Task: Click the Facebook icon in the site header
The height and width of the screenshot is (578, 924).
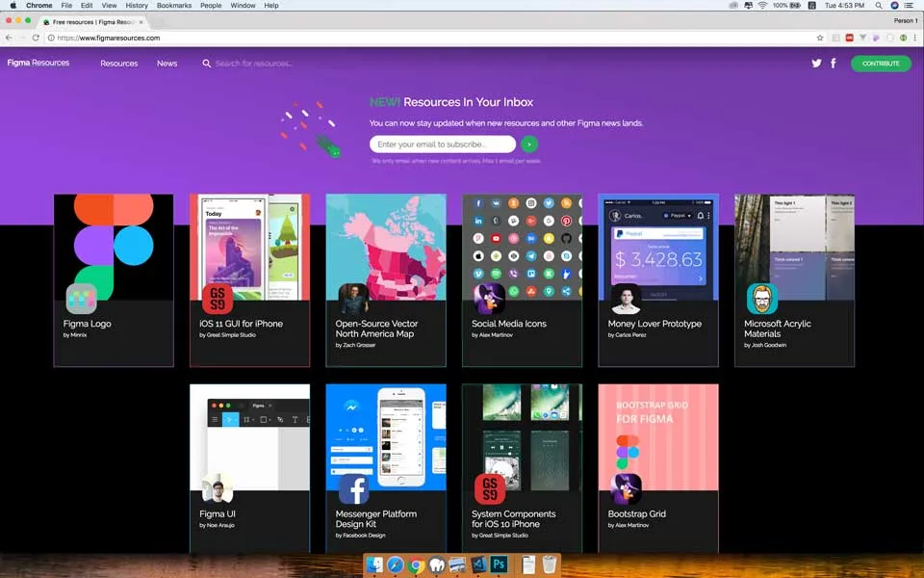Action: pyautogui.click(x=833, y=63)
